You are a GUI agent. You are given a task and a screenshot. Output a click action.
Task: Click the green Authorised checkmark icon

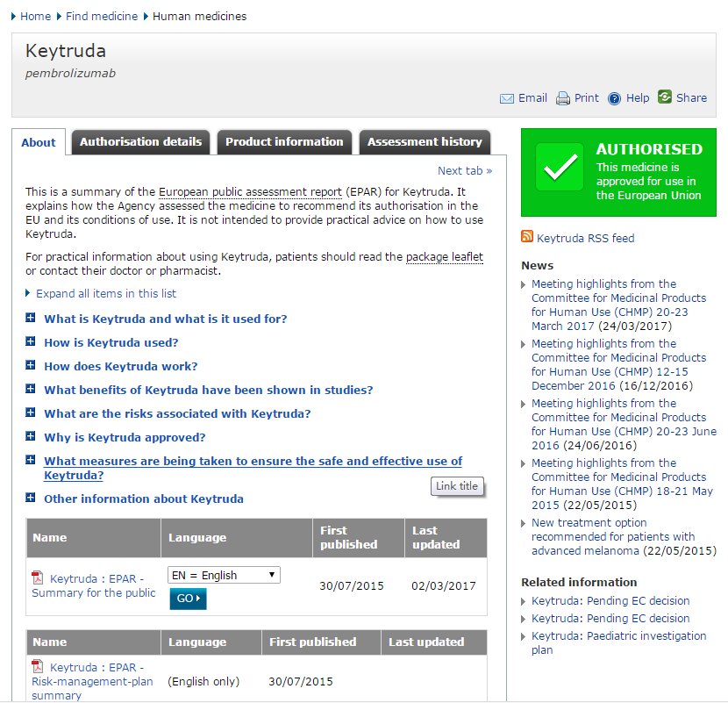pos(560,167)
